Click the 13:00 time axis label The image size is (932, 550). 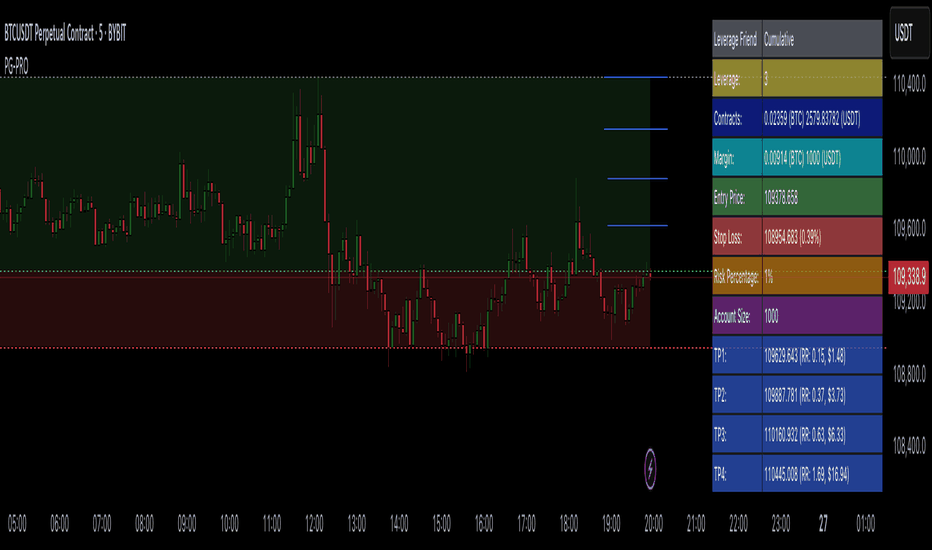pyautogui.click(x=357, y=524)
